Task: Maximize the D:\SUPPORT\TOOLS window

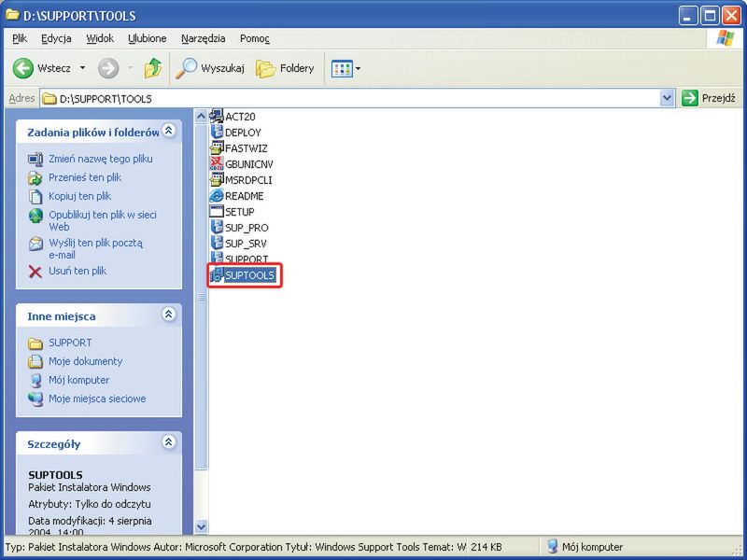Action: point(710,16)
